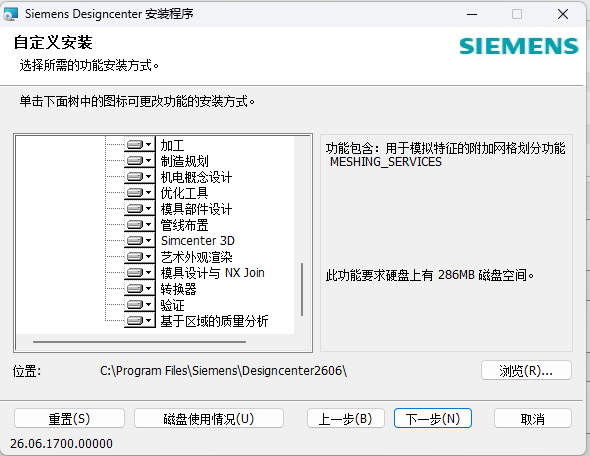Select the 管线布置 feature label

(184, 225)
